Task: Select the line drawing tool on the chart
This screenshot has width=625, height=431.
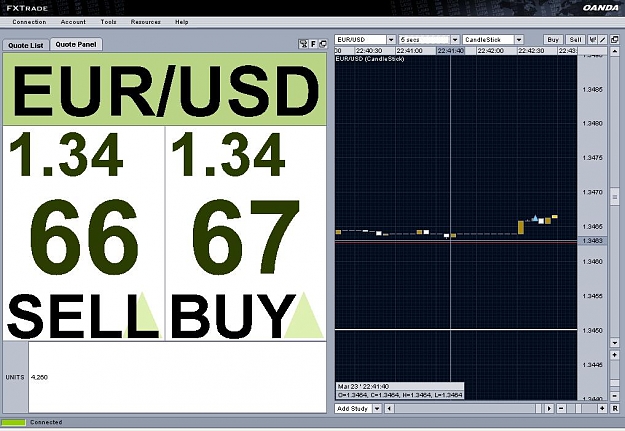Action: (603, 39)
